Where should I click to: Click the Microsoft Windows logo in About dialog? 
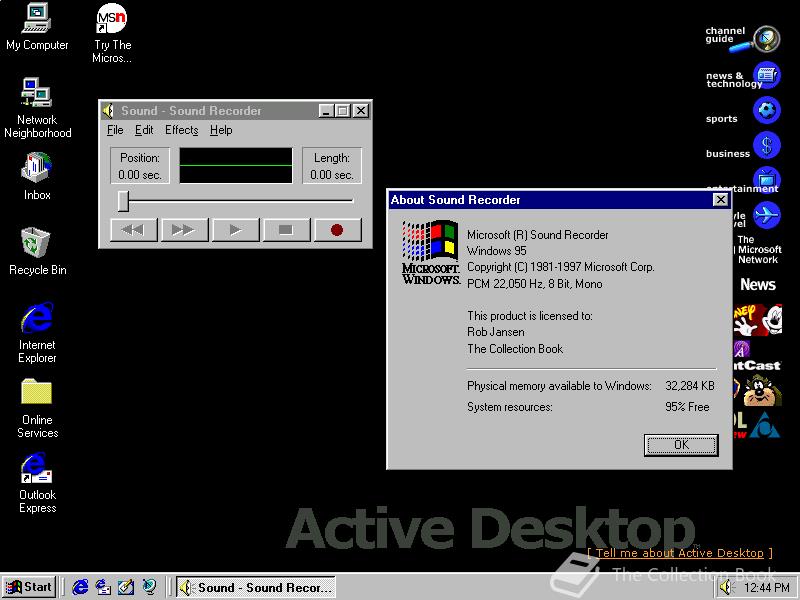coord(431,252)
